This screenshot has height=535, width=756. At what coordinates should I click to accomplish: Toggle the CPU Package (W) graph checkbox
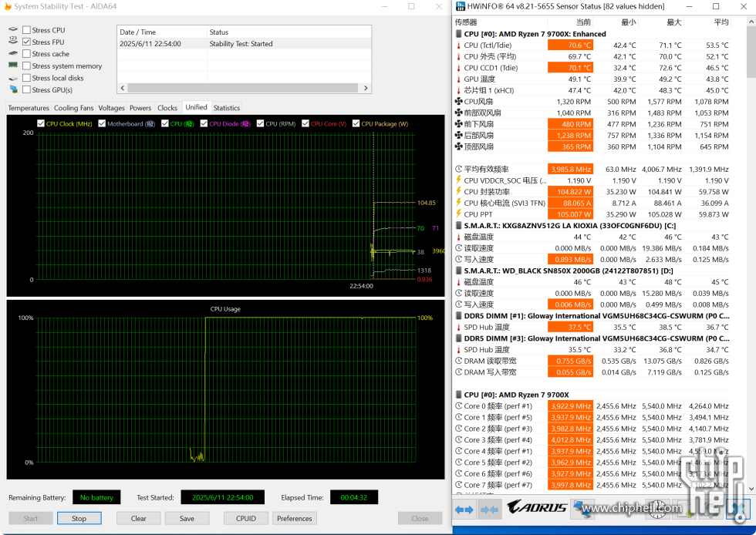point(356,123)
